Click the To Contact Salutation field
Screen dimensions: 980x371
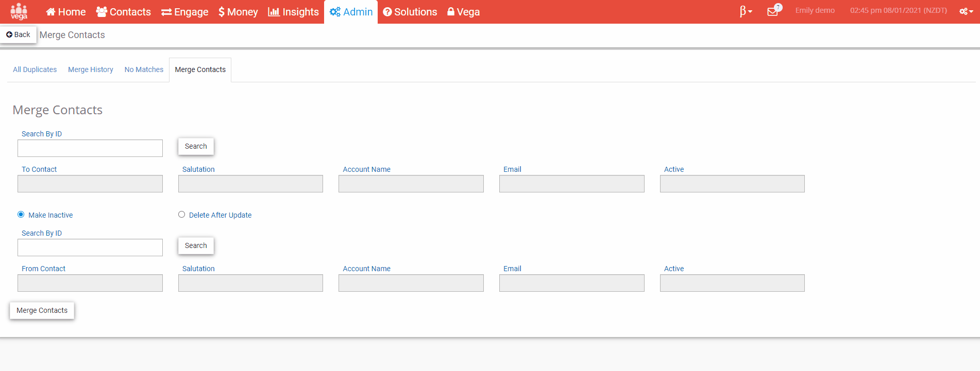tap(250, 184)
